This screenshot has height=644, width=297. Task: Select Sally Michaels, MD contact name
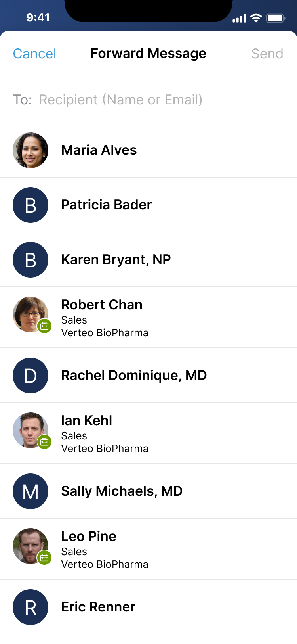[x=122, y=491]
